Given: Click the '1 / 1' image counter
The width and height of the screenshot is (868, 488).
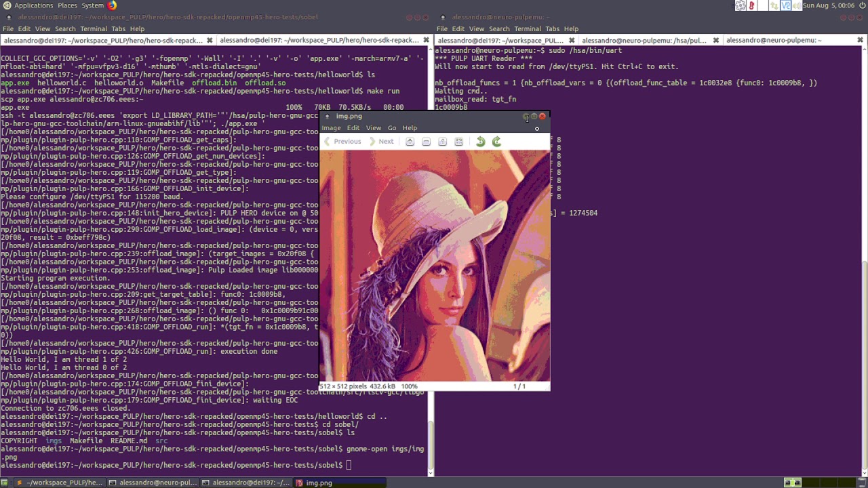Looking at the screenshot, I should (519, 386).
